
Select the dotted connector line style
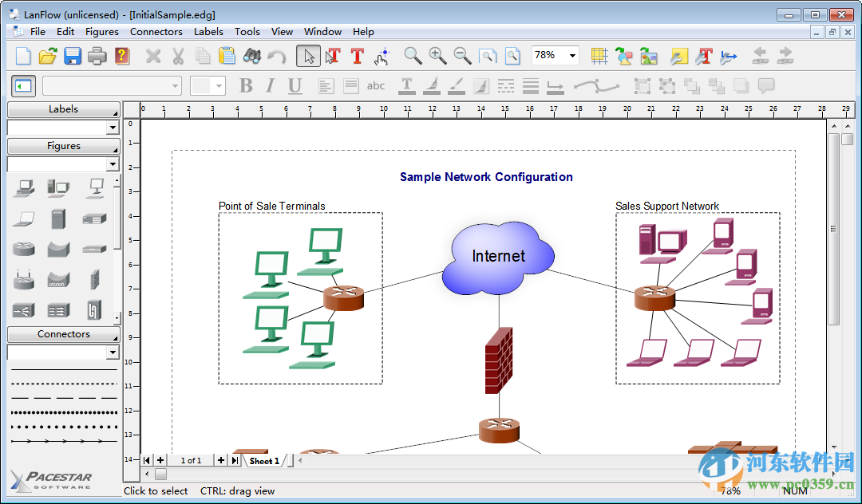click(65, 411)
